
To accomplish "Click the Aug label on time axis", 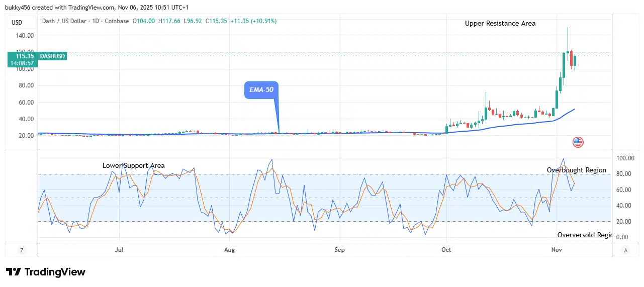I will [x=229, y=250].
